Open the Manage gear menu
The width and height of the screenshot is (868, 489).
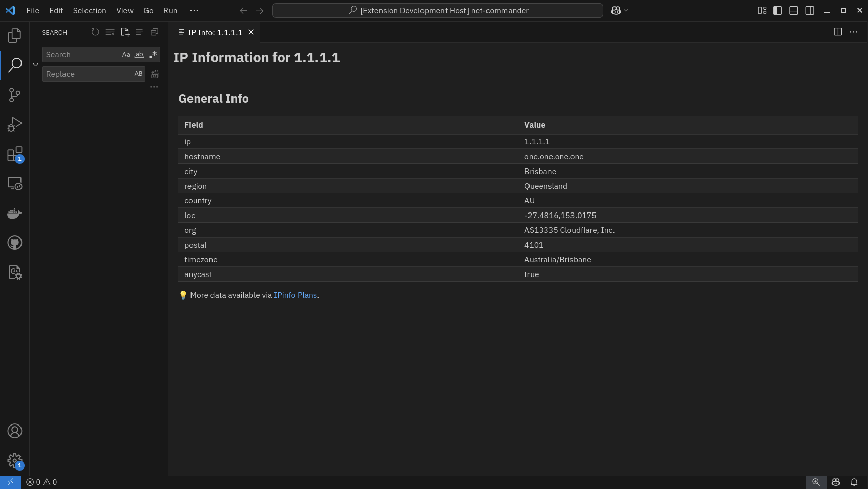[15, 461]
